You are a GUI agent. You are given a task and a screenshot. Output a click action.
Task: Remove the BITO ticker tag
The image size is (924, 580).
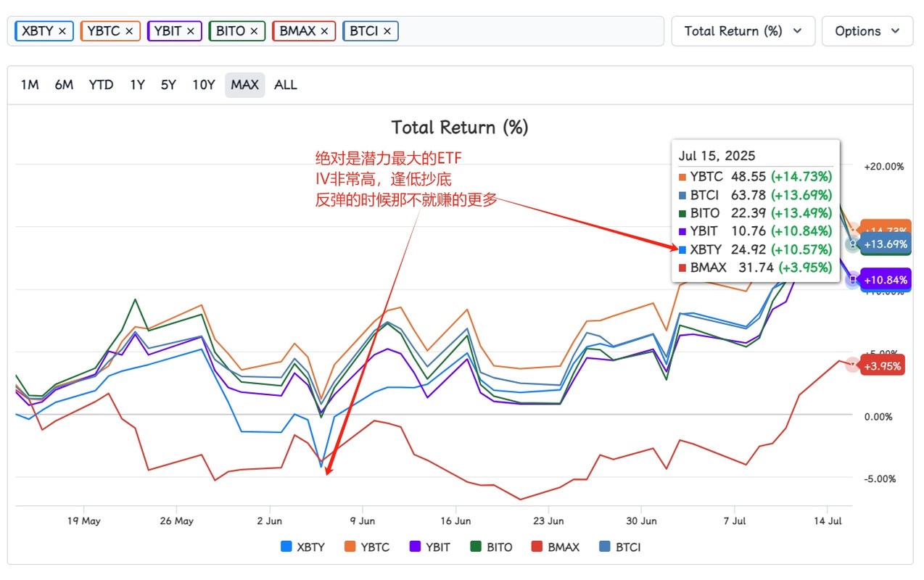254,31
